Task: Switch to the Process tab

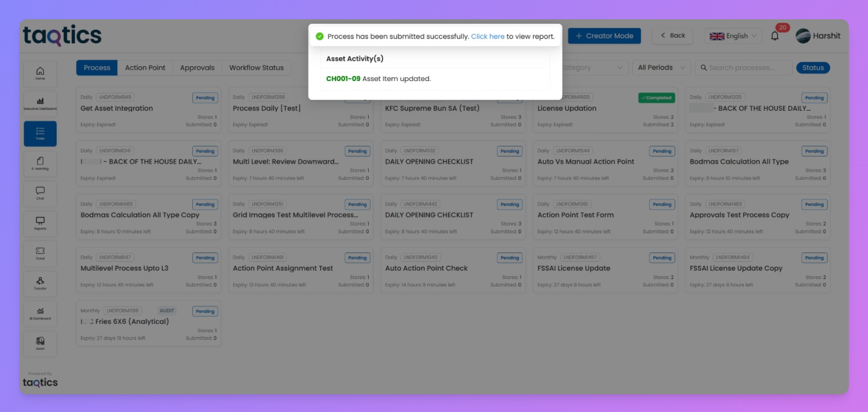Action: [97, 68]
